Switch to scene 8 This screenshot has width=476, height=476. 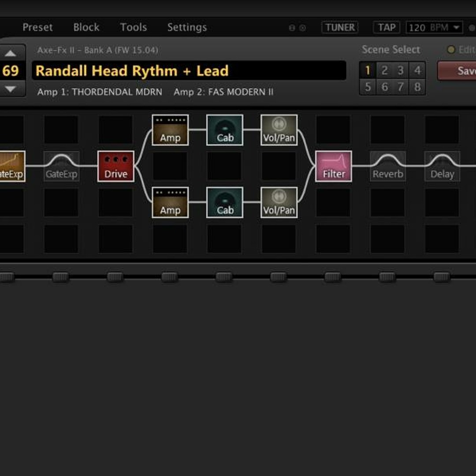point(417,87)
